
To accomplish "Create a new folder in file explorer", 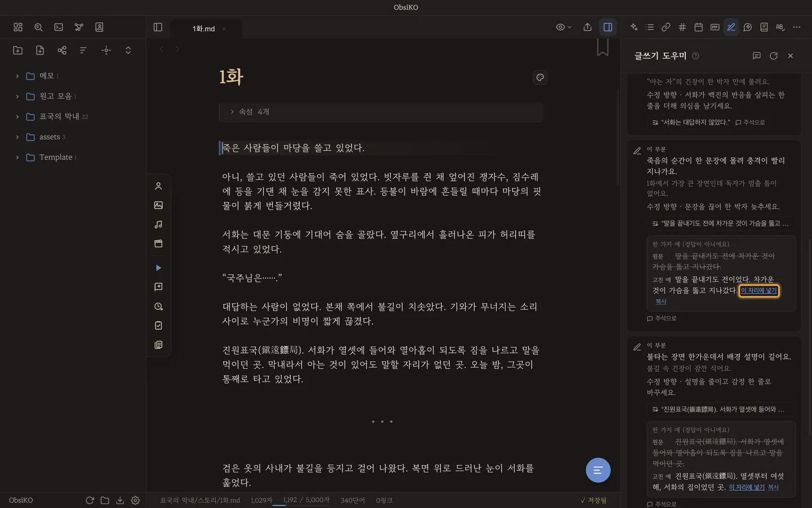I will point(18,50).
